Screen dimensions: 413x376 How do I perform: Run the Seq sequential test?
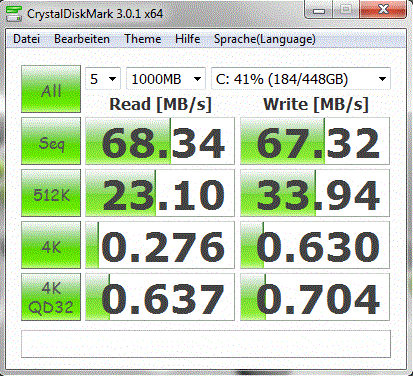[51, 141]
